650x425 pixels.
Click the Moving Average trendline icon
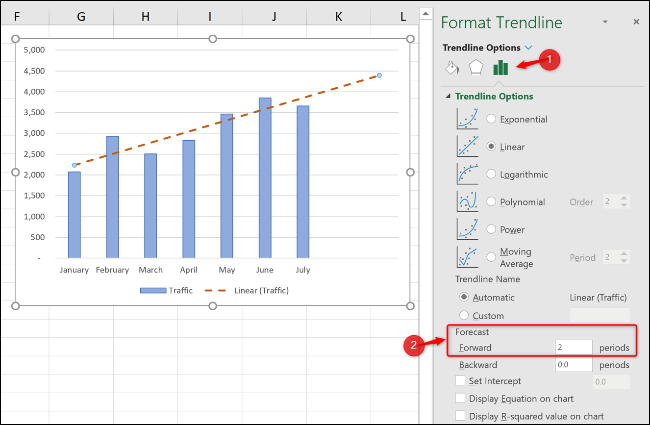click(x=466, y=257)
